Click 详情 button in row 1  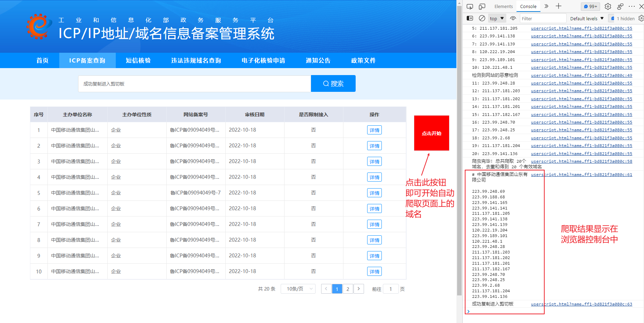374,130
